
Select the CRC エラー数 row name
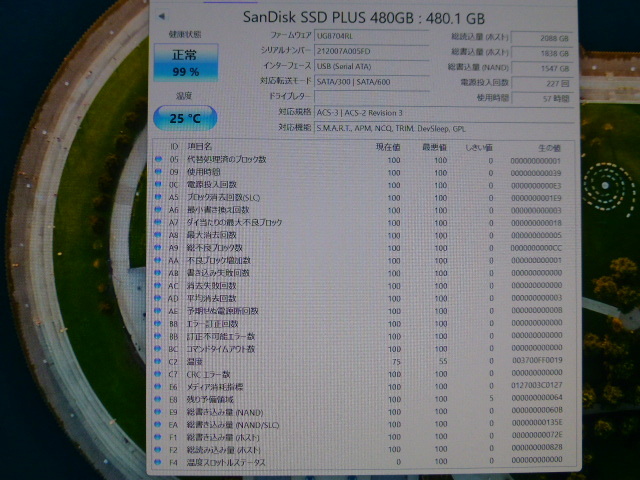(x=209, y=374)
